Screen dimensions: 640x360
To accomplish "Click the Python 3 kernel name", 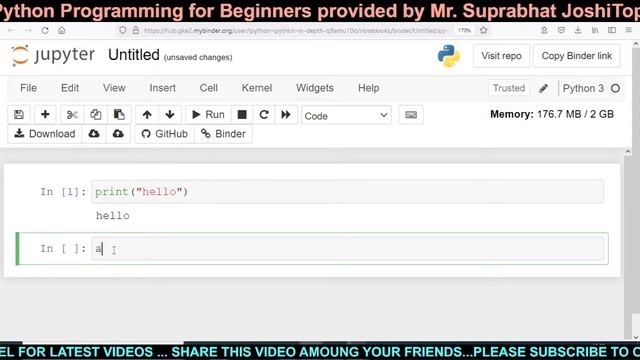I will pos(583,88).
